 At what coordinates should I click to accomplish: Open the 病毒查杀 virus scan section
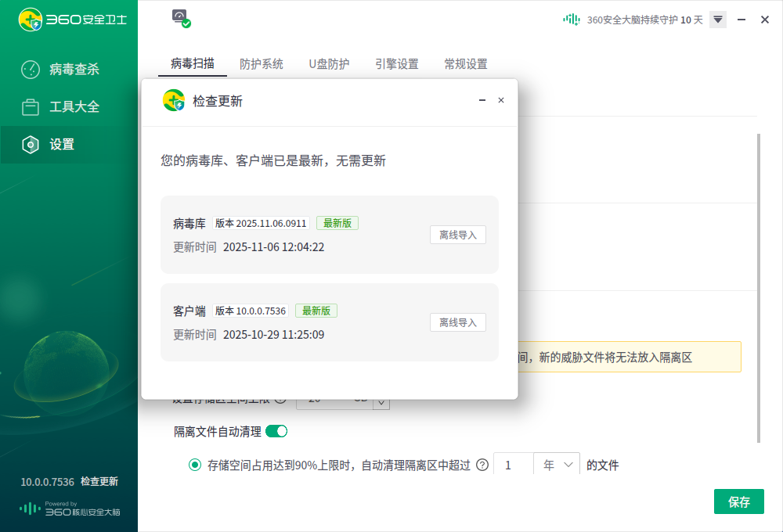point(68,69)
